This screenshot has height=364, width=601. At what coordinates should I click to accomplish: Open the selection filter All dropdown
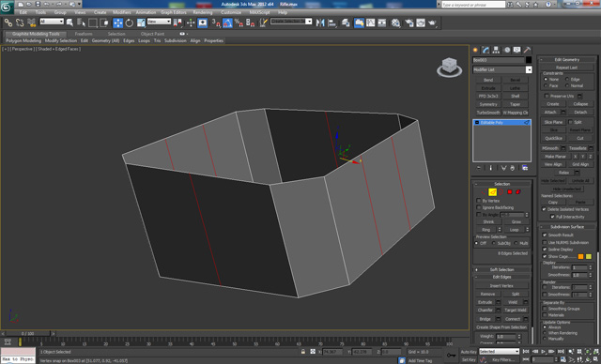pyautogui.click(x=52, y=22)
